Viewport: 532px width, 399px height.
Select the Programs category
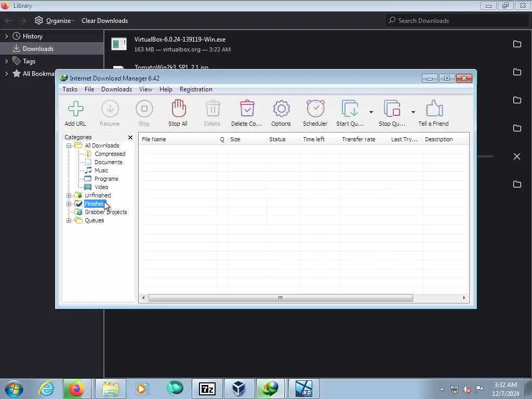106,179
